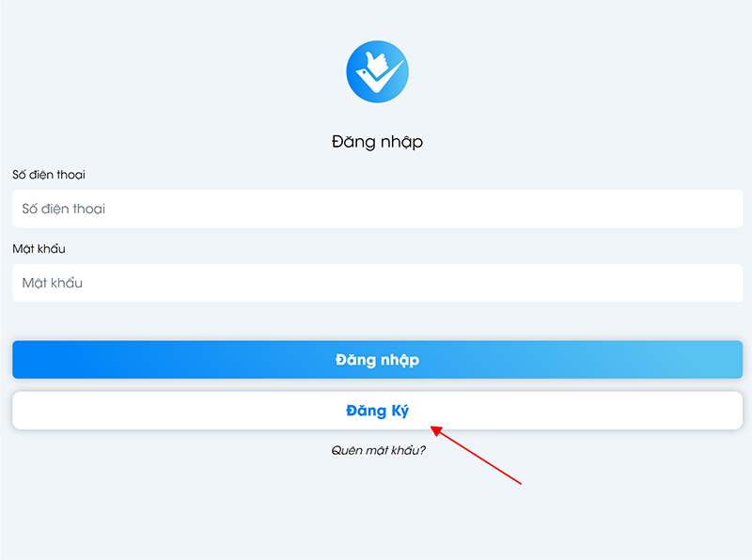
Task: Open registration via the Đăng Ký button
Action: [378, 411]
